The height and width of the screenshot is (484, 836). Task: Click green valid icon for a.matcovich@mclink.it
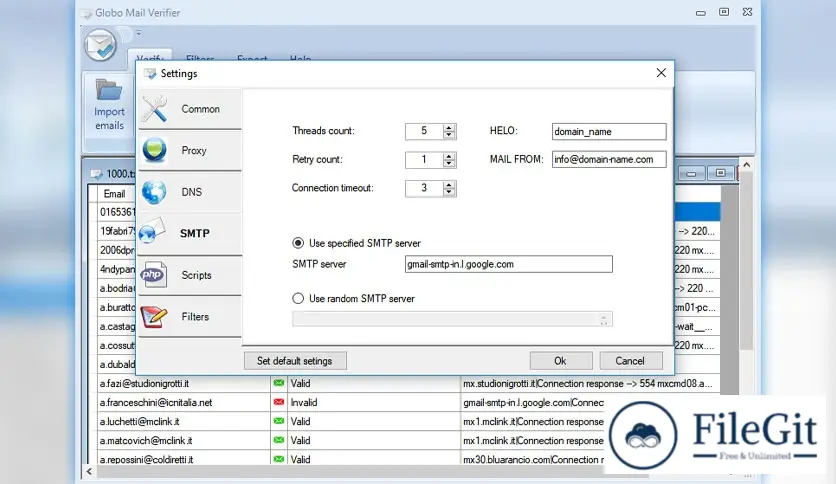pyautogui.click(x=278, y=440)
